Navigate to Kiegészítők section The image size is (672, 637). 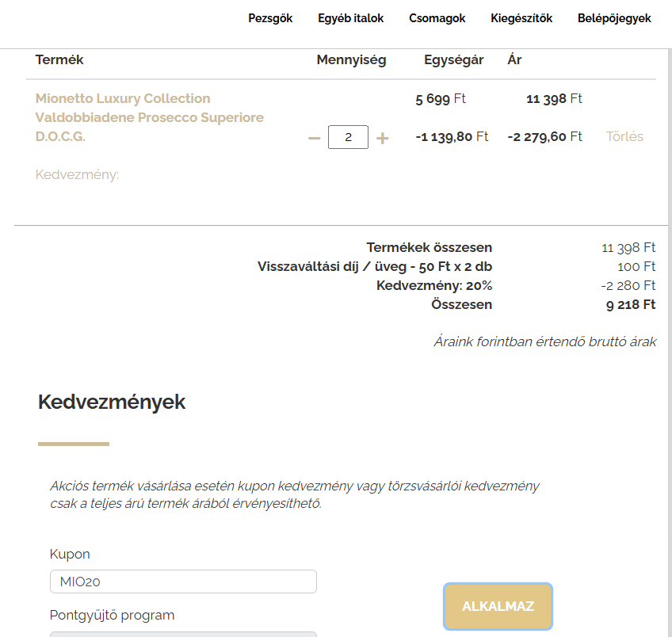click(521, 18)
